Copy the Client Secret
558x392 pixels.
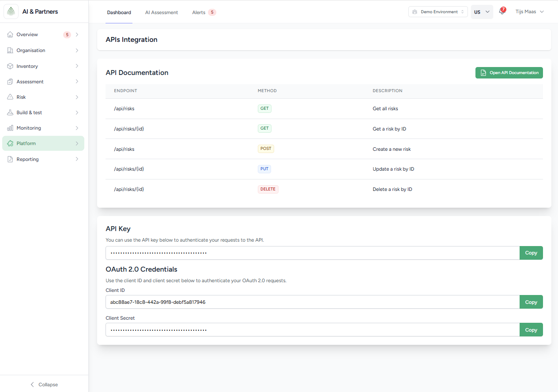[x=531, y=330]
